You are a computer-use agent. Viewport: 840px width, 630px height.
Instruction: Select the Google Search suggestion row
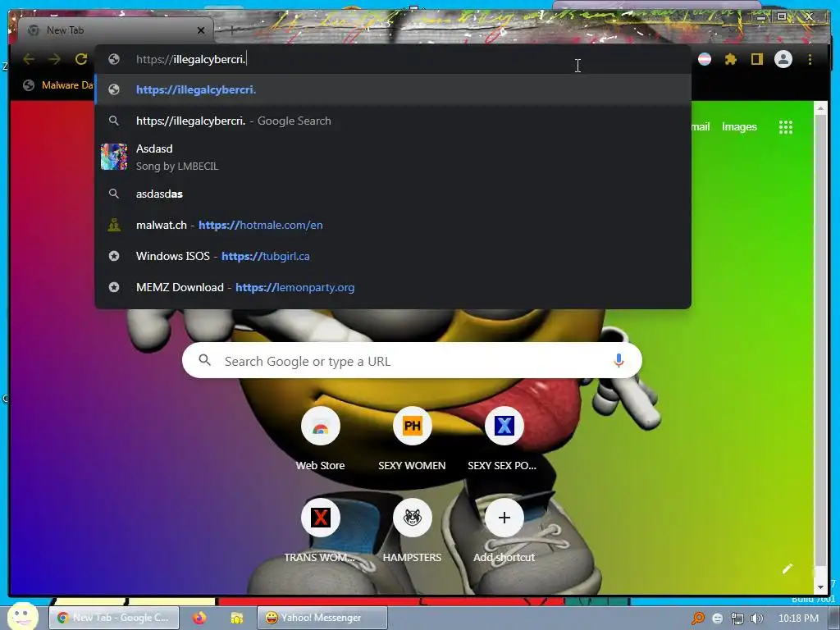tap(393, 121)
